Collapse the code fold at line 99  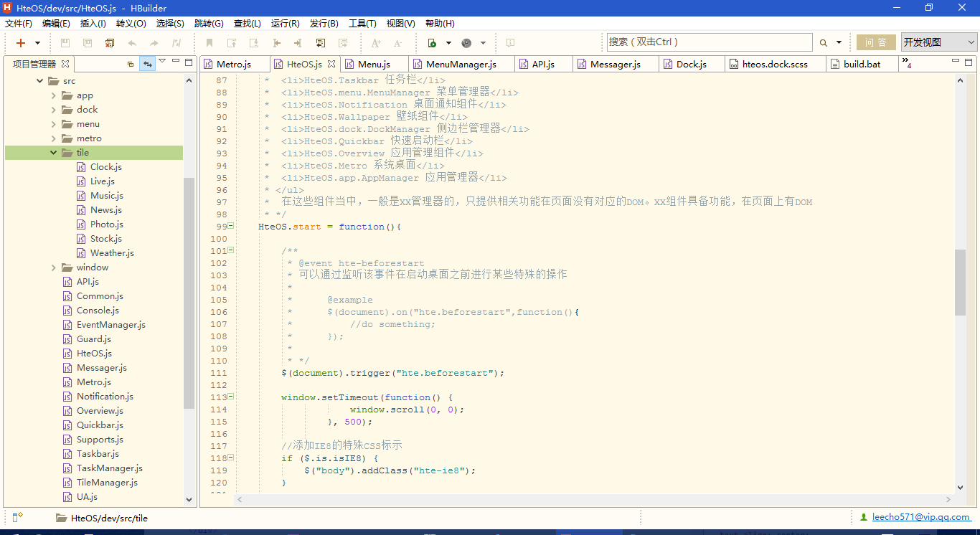231,227
